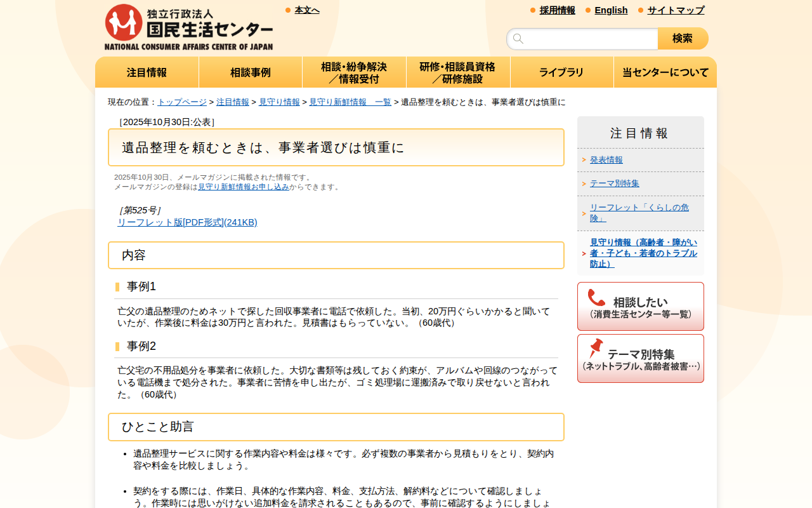This screenshot has width=812, height=508.
Task: Switch to the 相談事例 tab
Action: [250, 72]
